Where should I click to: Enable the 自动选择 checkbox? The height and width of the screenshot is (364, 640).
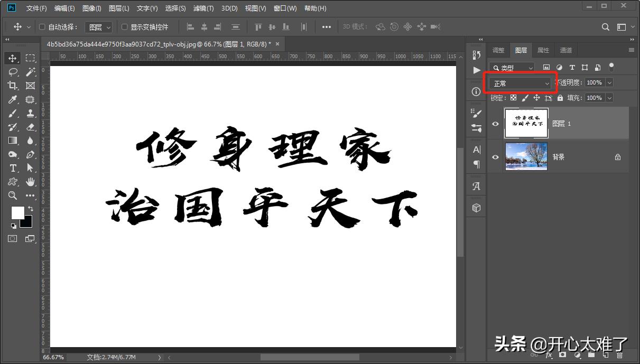[x=42, y=26]
